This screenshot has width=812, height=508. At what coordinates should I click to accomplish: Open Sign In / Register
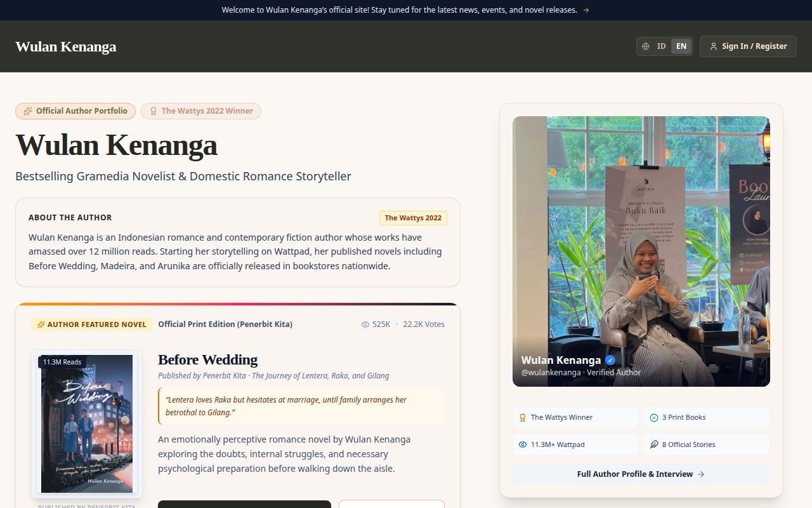(748, 46)
